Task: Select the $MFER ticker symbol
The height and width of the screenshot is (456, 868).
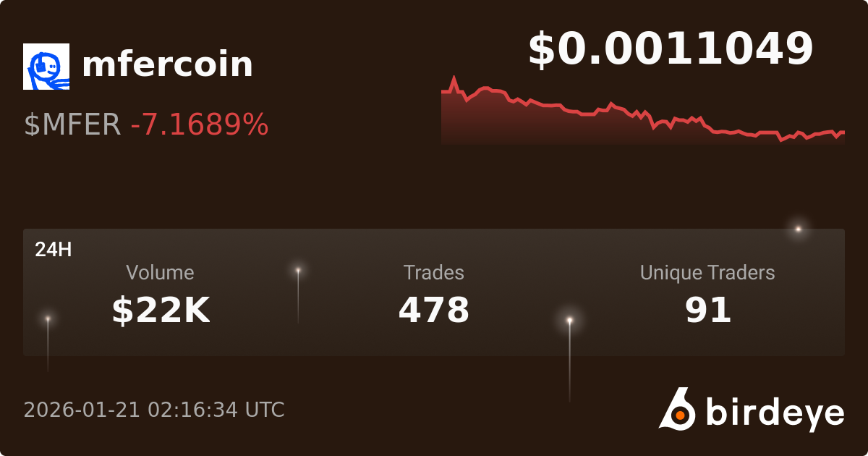Action: 72,125
